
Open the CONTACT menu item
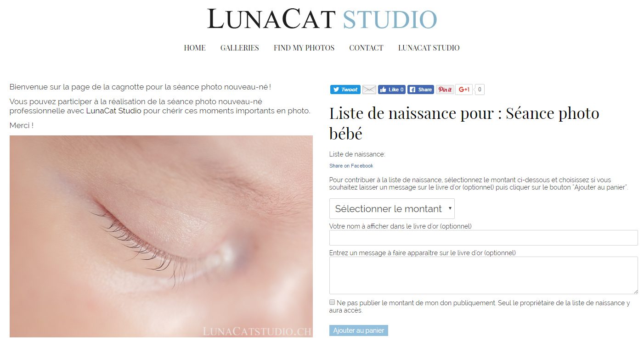366,48
